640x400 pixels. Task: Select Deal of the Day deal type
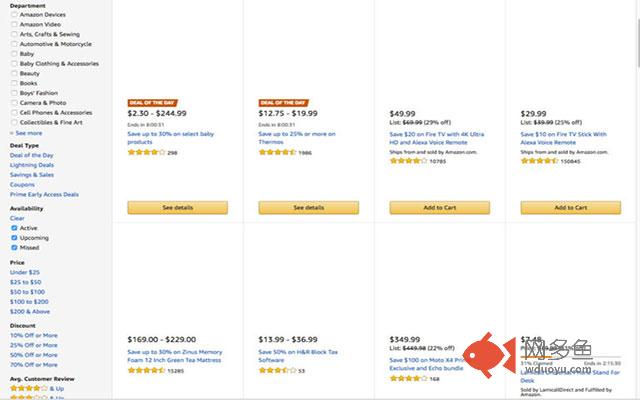coord(31,155)
